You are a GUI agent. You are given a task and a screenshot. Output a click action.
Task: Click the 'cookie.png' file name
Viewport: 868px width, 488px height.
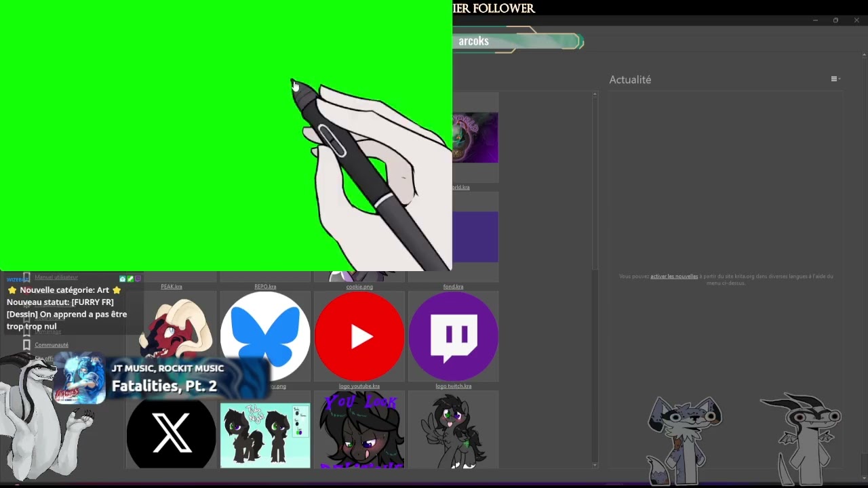pos(359,287)
